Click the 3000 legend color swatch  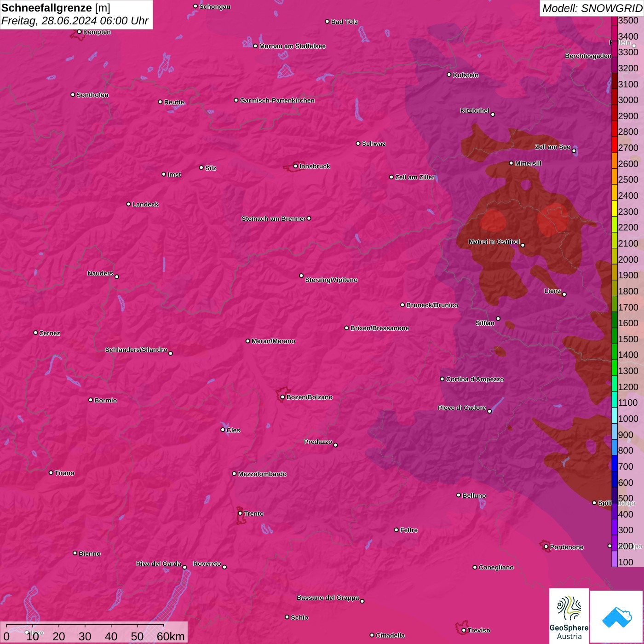coord(615,97)
